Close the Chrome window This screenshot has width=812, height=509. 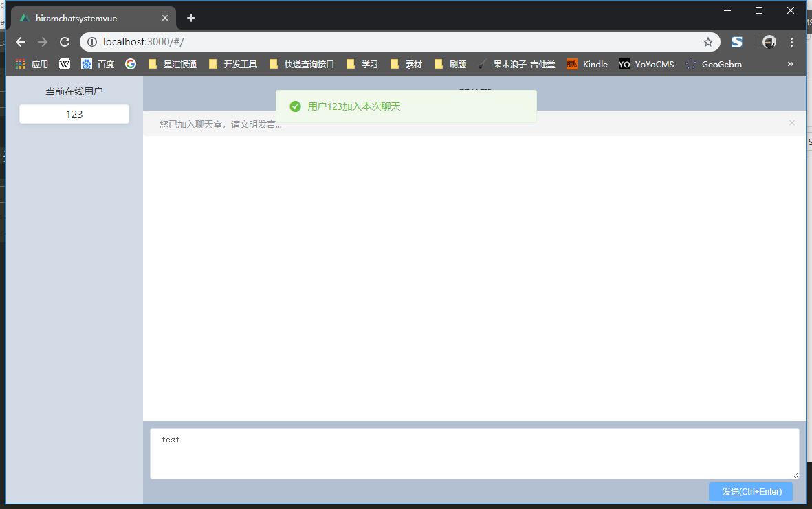point(791,10)
